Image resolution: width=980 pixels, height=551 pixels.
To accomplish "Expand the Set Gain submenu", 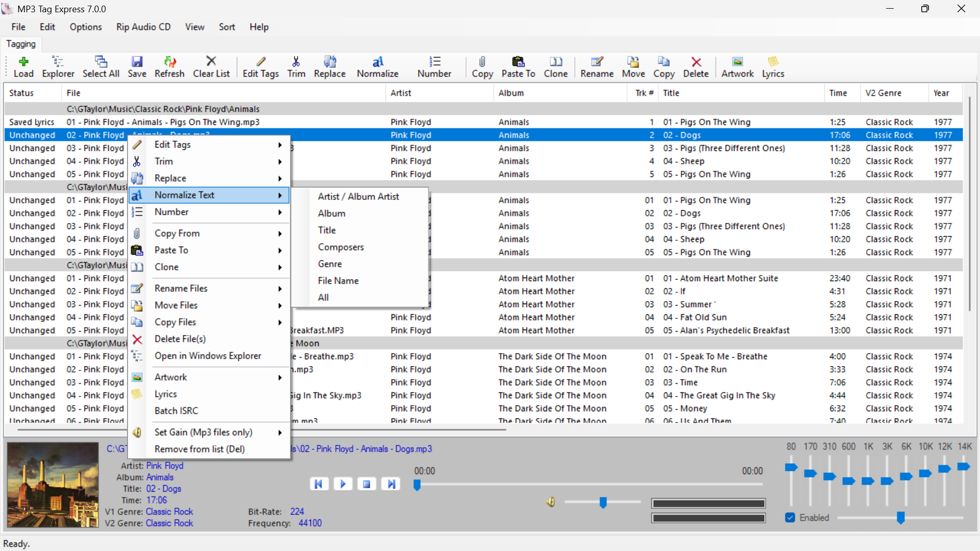I will tap(209, 433).
